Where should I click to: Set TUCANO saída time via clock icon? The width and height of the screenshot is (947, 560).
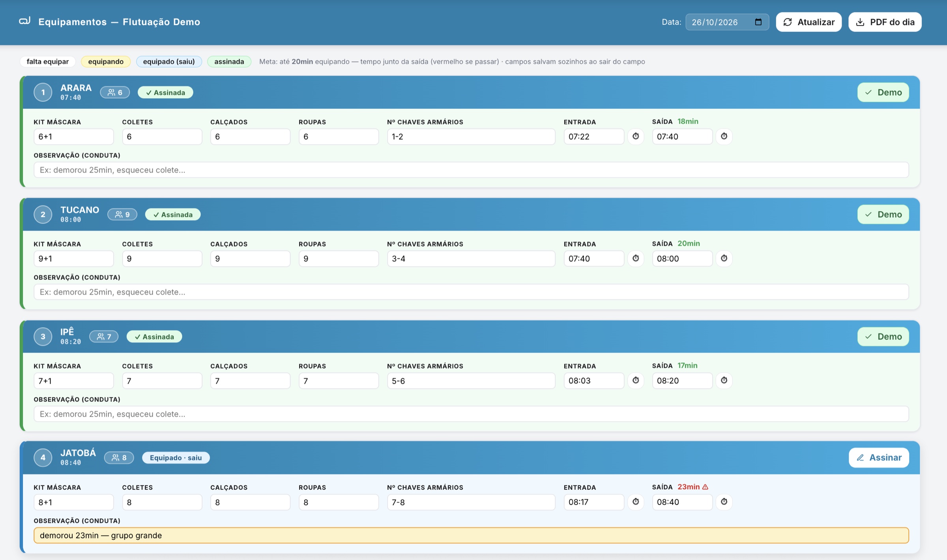point(724,258)
